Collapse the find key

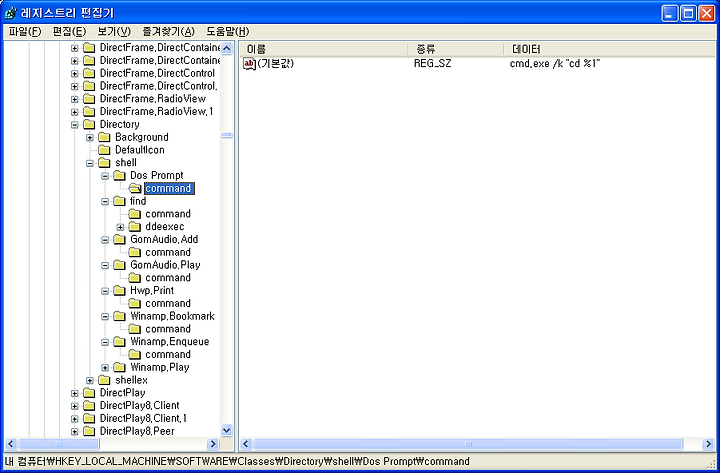[x=105, y=202]
